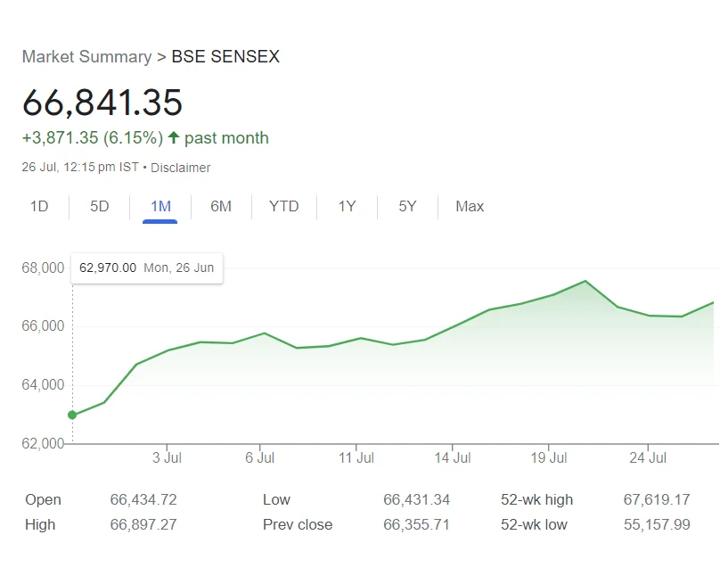Select the 1D time range tab
This screenshot has height=576, width=728.
pos(38,206)
